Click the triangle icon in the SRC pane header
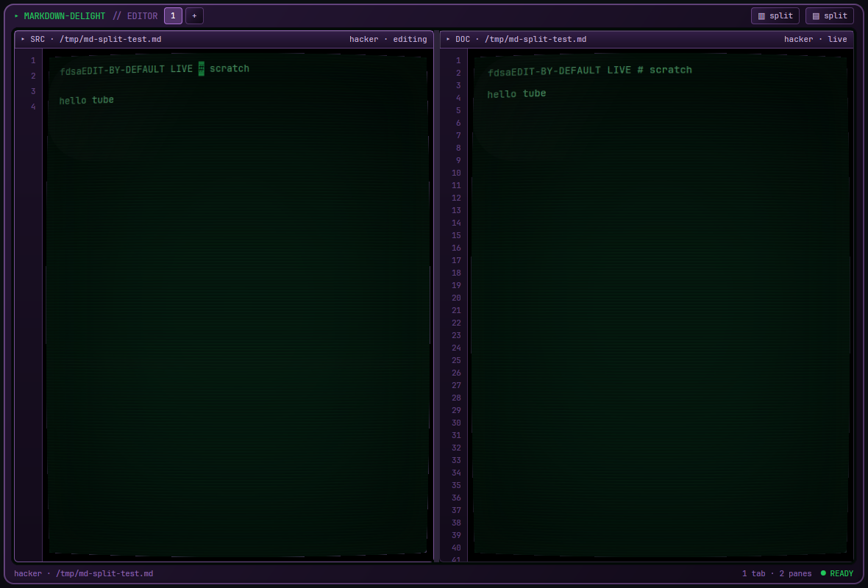This screenshot has height=588, width=868. [23, 39]
